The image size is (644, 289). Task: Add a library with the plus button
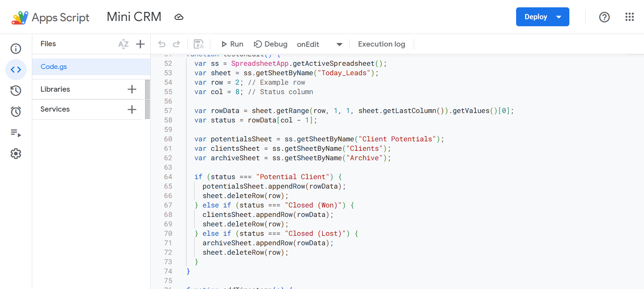pyautogui.click(x=132, y=89)
